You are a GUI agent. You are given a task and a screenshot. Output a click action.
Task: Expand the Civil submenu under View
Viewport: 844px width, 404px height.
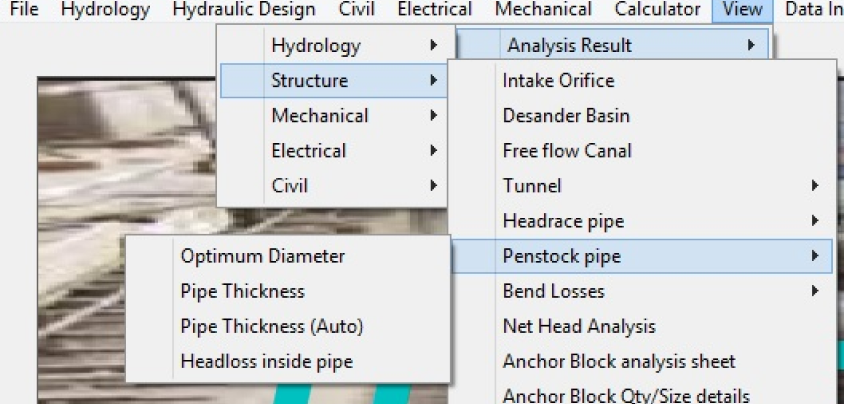point(334,186)
